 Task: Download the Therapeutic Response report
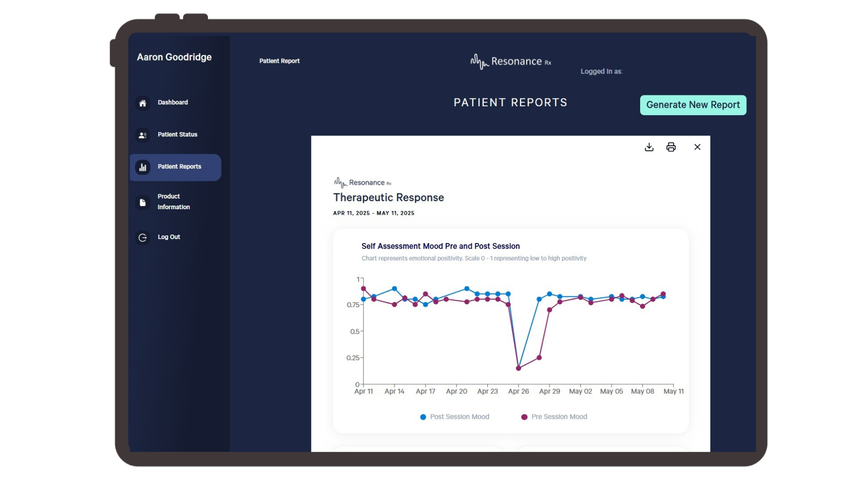tap(649, 147)
